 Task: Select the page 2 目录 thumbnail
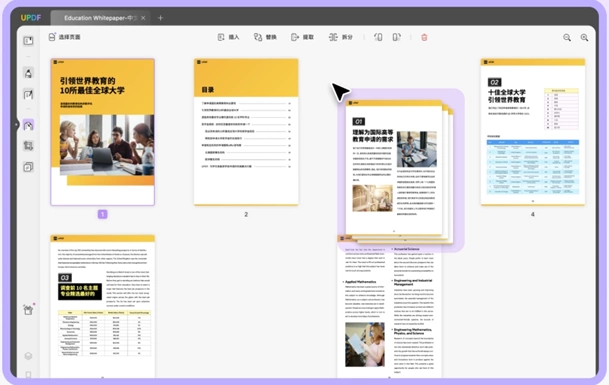coord(246,132)
